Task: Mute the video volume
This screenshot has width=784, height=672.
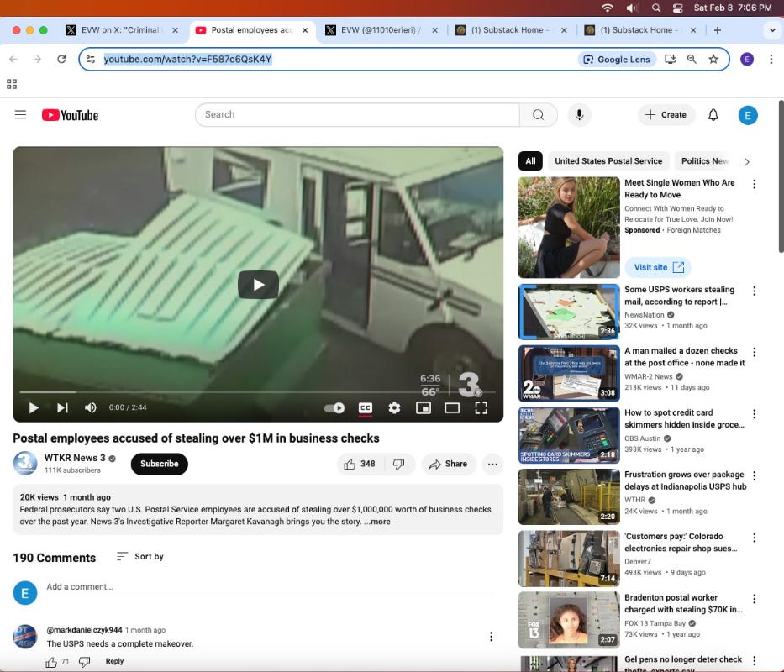Action: pyautogui.click(x=91, y=408)
